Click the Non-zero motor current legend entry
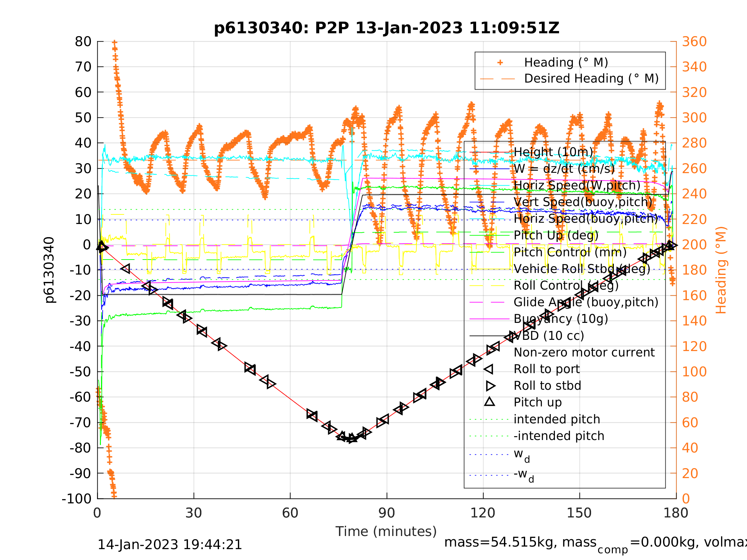Viewport: 747px width, 560px height. pyautogui.click(x=584, y=352)
